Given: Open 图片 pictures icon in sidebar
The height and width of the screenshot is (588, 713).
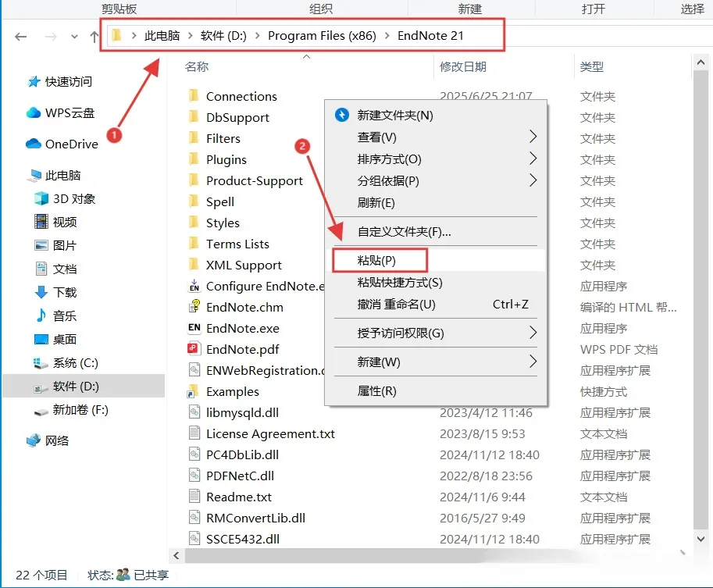Looking at the screenshot, I should [x=41, y=245].
